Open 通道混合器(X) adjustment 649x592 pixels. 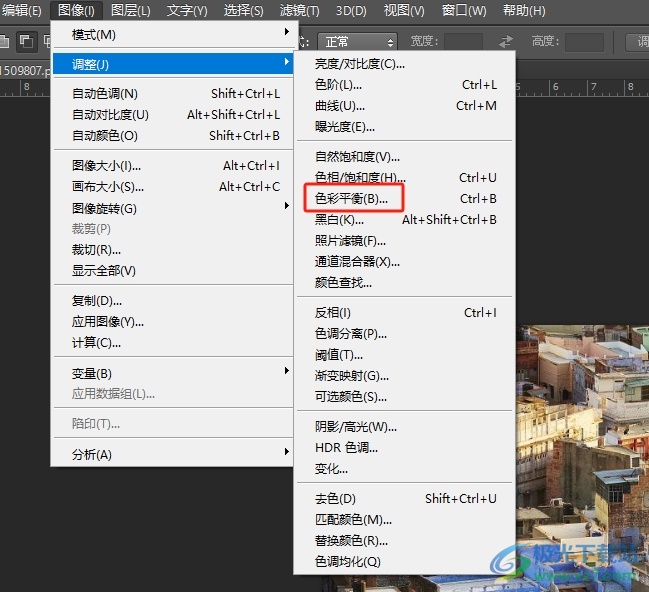(405, 262)
